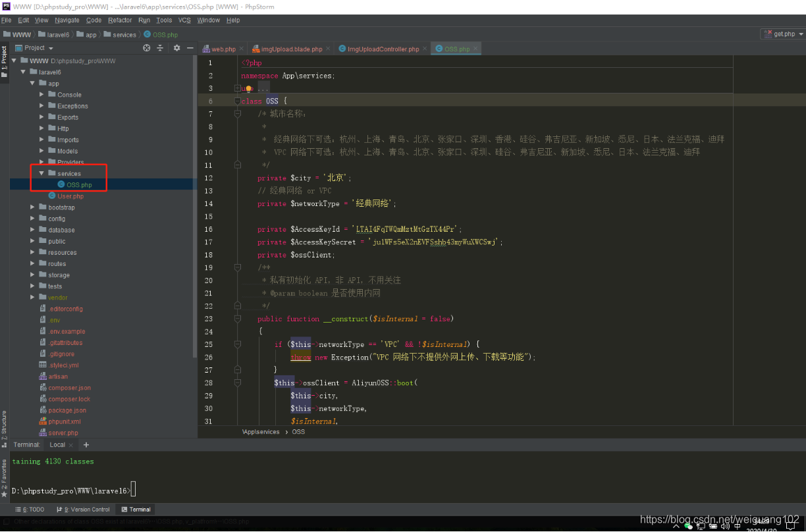Image resolution: width=806 pixels, height=532 pixels.
Task: Click the lightbulb intention icon on line 3
Action: (250, 88)
